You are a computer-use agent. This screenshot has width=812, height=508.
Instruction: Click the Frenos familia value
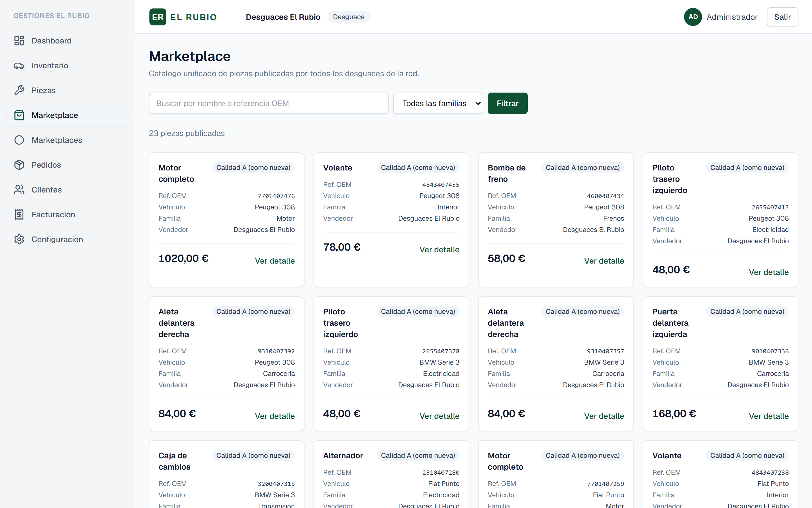[x=613, y=218]
